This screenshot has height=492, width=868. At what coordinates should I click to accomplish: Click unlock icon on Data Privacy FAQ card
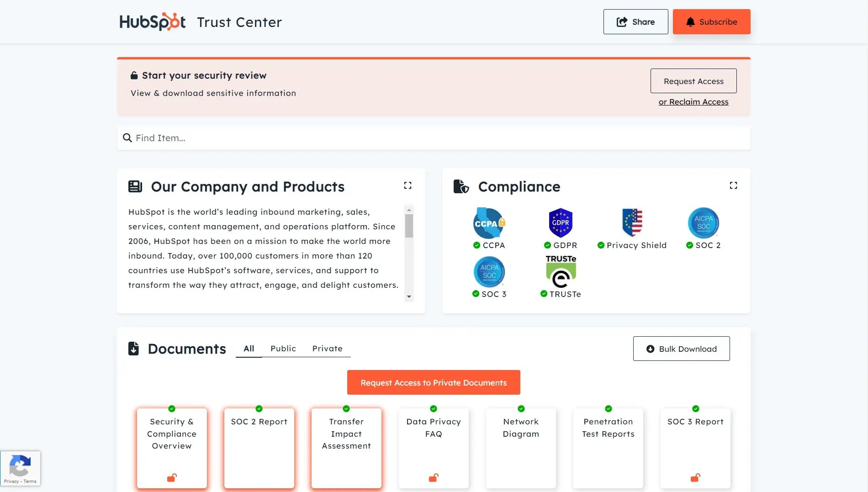(x=434, y=478)
